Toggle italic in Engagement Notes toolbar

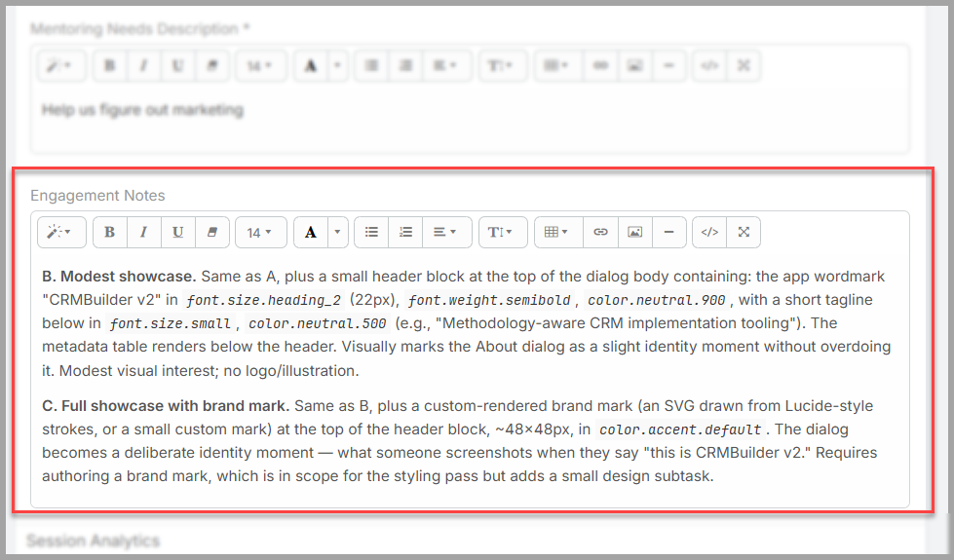tap(144, 232)
